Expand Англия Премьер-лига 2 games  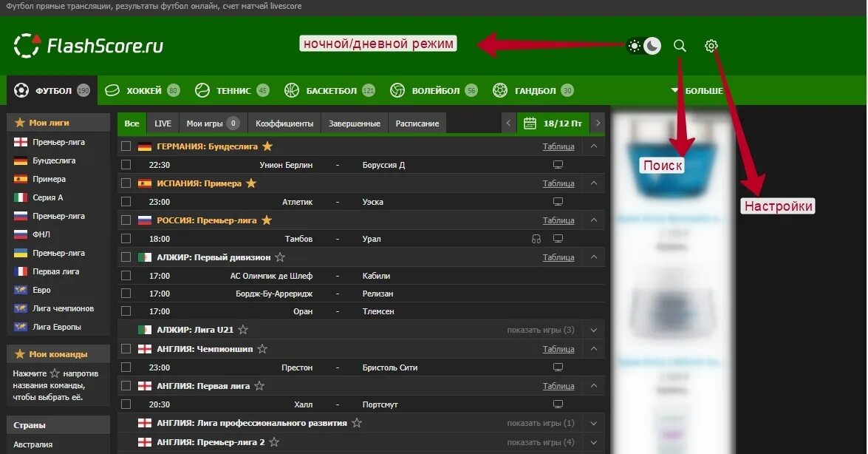click(594, 442)
